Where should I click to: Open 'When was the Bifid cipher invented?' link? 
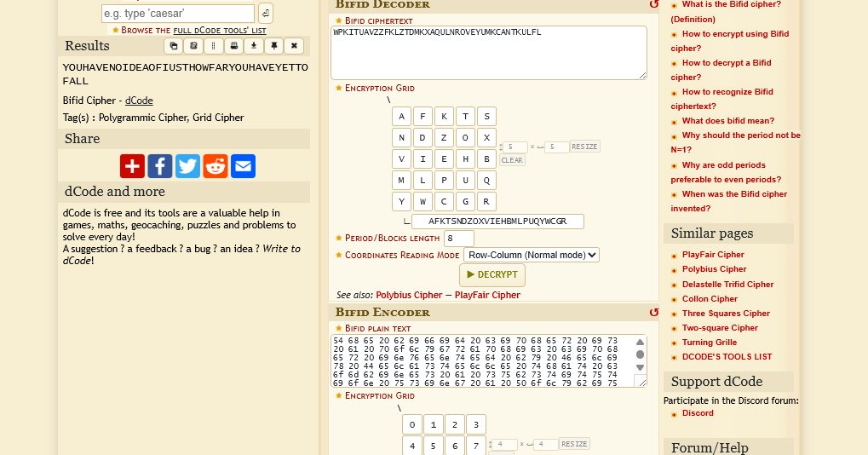(728, 201)
